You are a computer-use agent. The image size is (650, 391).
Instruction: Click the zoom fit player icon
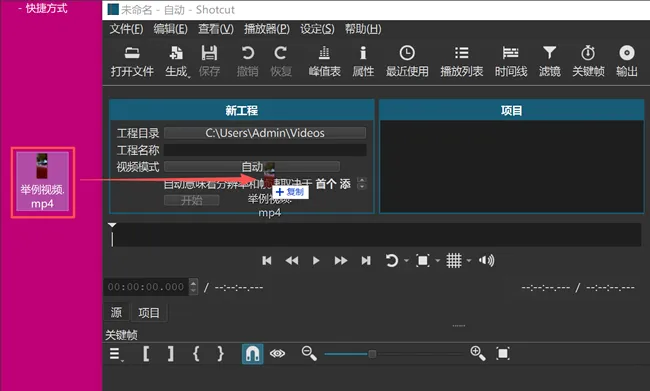click(x=422, y=260)
